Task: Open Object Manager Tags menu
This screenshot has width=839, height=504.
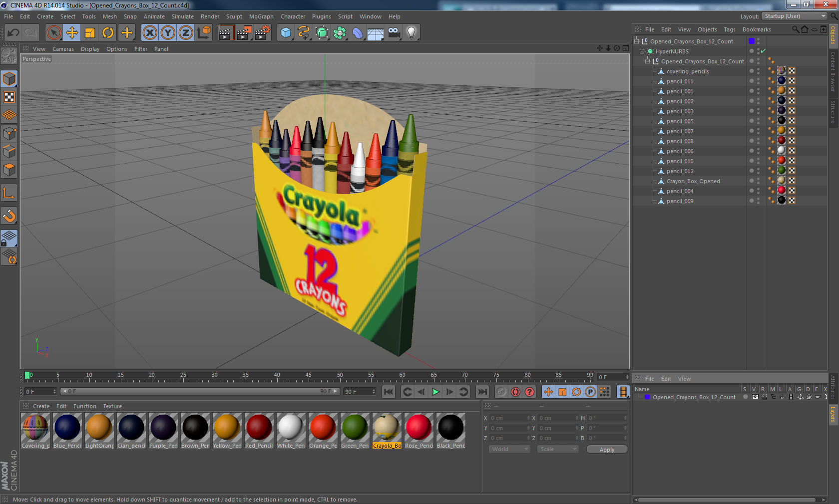Action: click(x=729, y=29)
